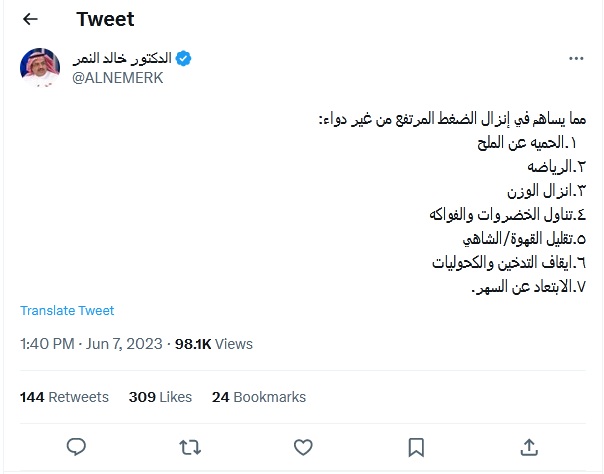Open the 24 Bookmarks count
Viewport: 604px width, 474px height.
click(259, 397)
